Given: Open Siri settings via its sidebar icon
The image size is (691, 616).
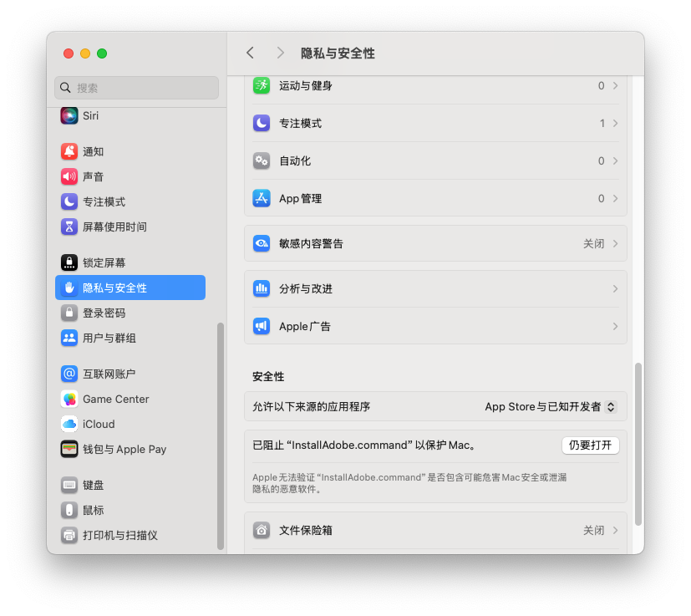Looking at the screenshot, I should point(69,115).
